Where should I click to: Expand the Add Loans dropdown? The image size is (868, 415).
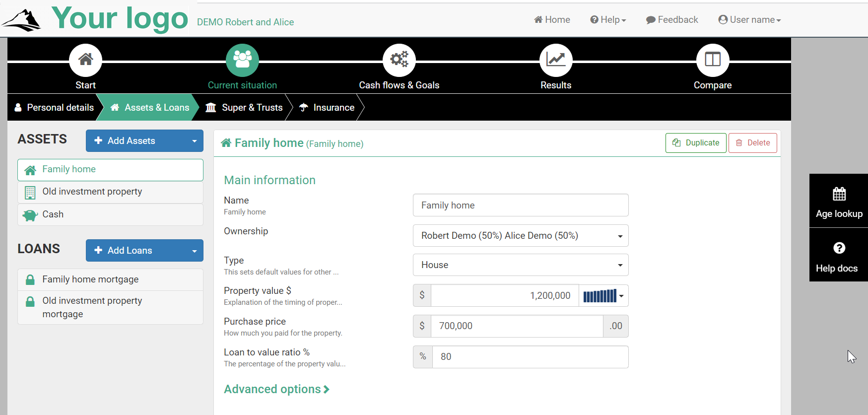194,251
